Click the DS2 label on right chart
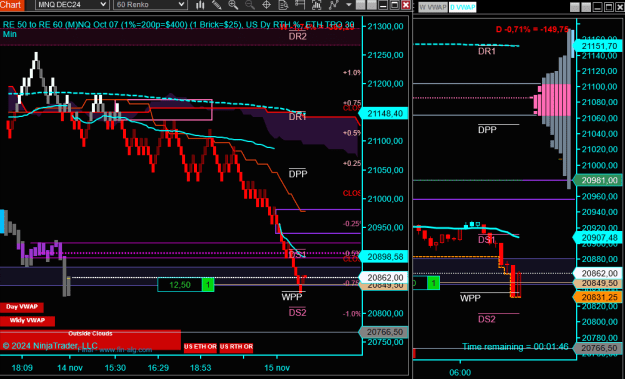Image resolution: width=625 pixels, height=379 pixels. [487, 319]
